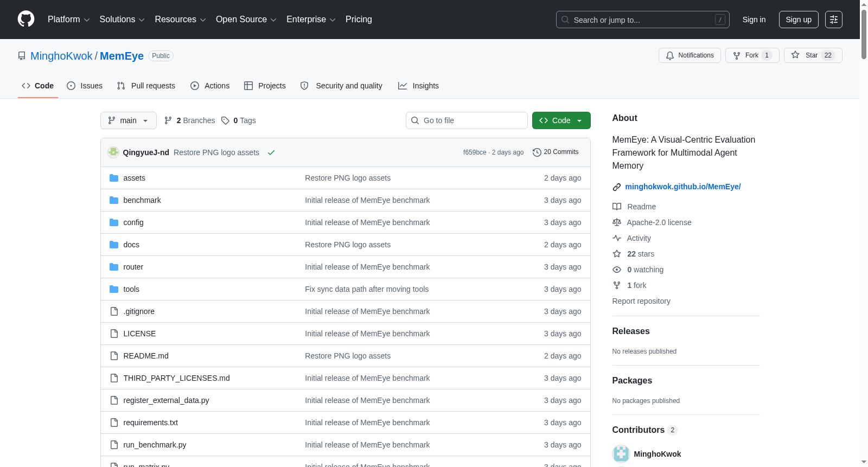Open MinghoKwok contributor avatar

coord(621,454)
